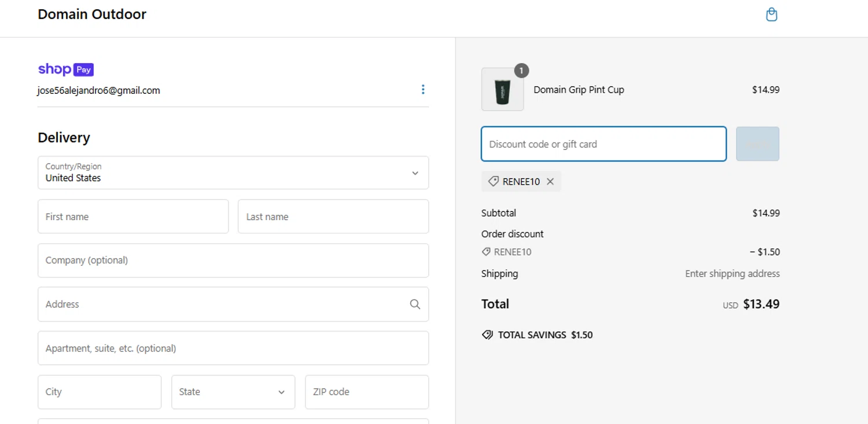
Task: Click the tag icon on RENEE10 chip
Action: (x=493, y=181)
